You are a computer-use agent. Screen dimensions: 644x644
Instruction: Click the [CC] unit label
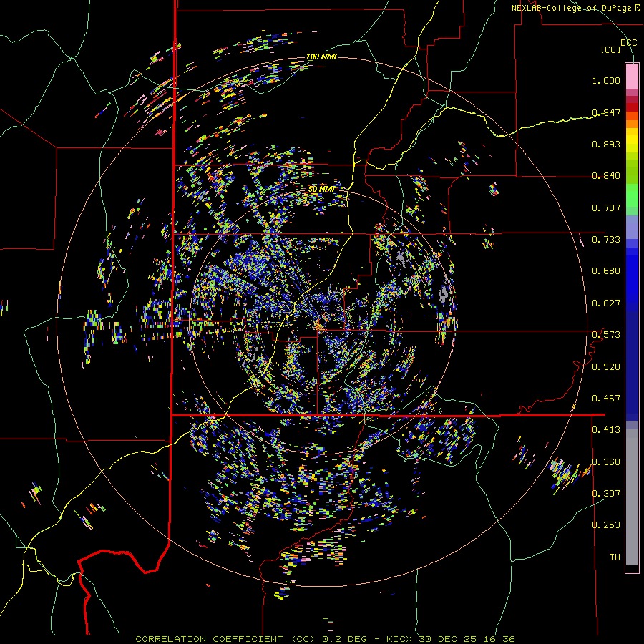(611, 49)
